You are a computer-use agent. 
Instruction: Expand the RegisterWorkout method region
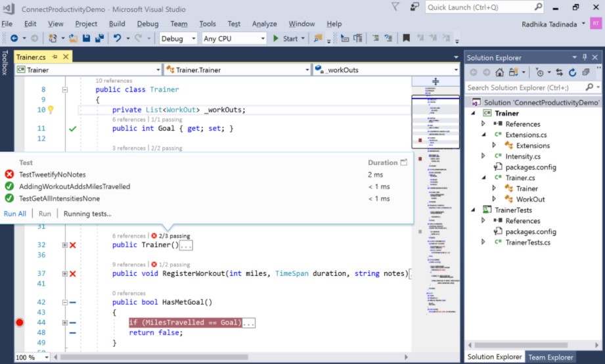coord(65,274)
